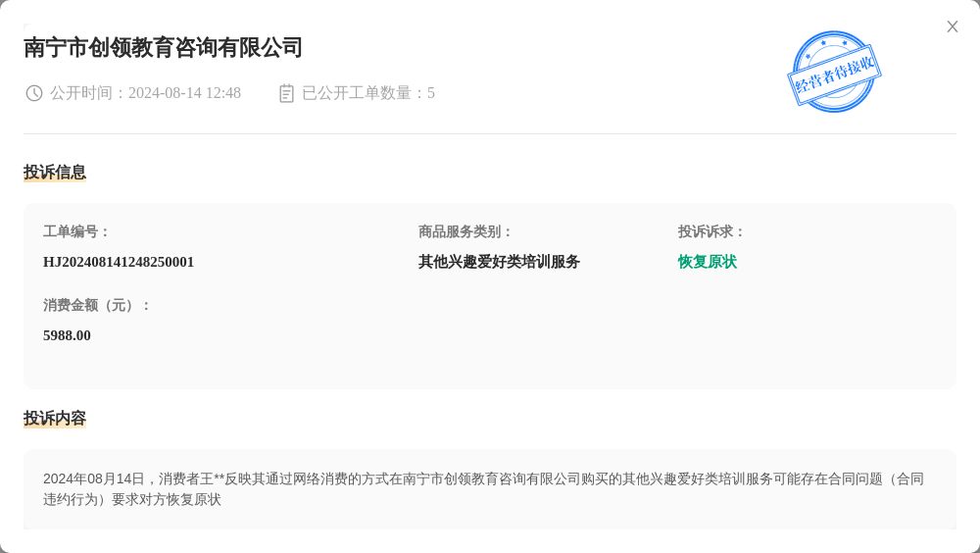Click the green 恢复原状 value
980x553 pixels.
coord(708,262)
